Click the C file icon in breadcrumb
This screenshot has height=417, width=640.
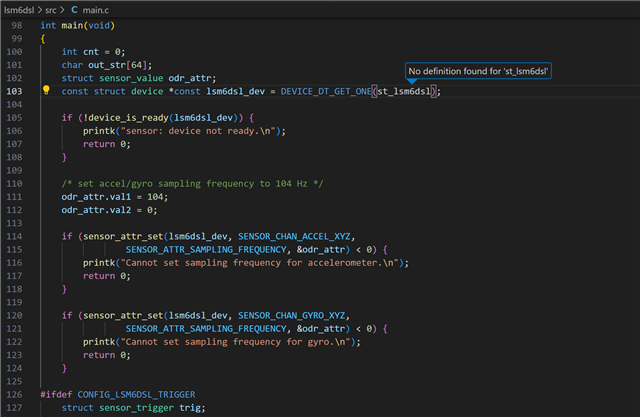pos(74,9)
